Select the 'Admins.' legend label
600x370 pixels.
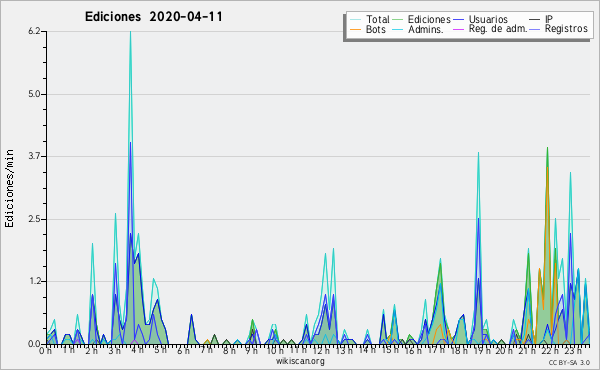coord(426,29)
